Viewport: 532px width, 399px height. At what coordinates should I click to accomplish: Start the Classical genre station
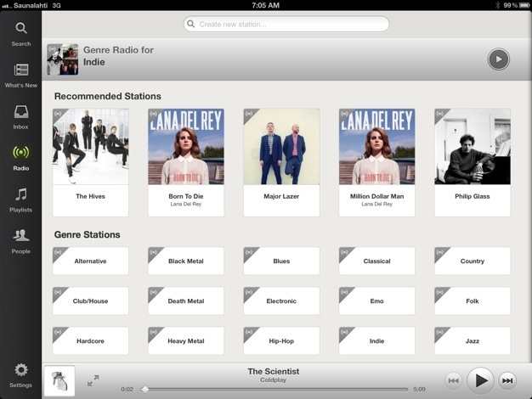pos(377,261)
